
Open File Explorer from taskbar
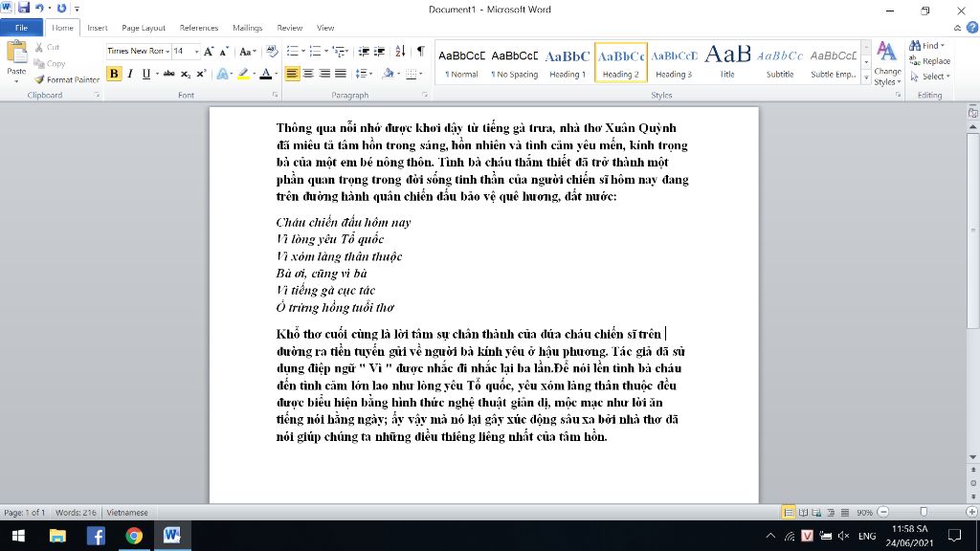point(57,536)
